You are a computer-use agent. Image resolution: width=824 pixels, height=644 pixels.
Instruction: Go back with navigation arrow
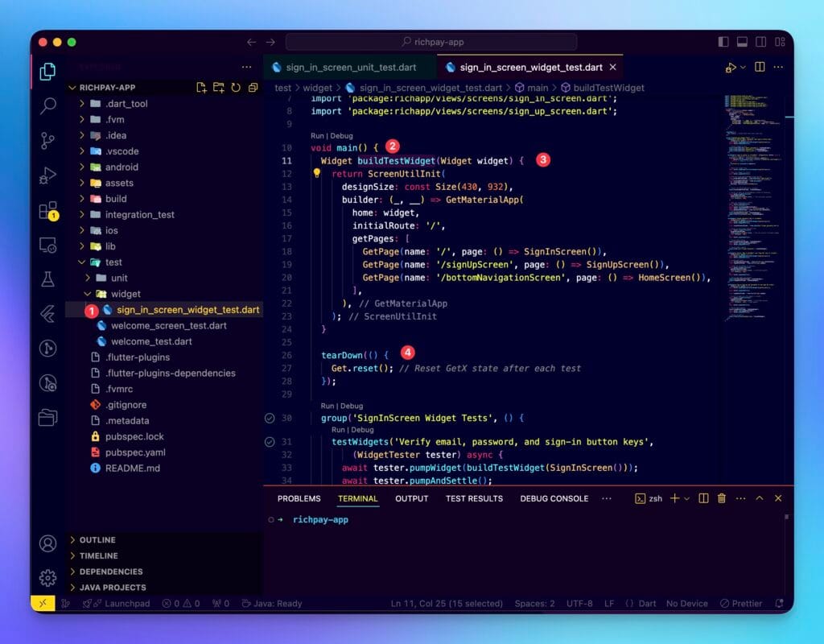coord(252,42)
